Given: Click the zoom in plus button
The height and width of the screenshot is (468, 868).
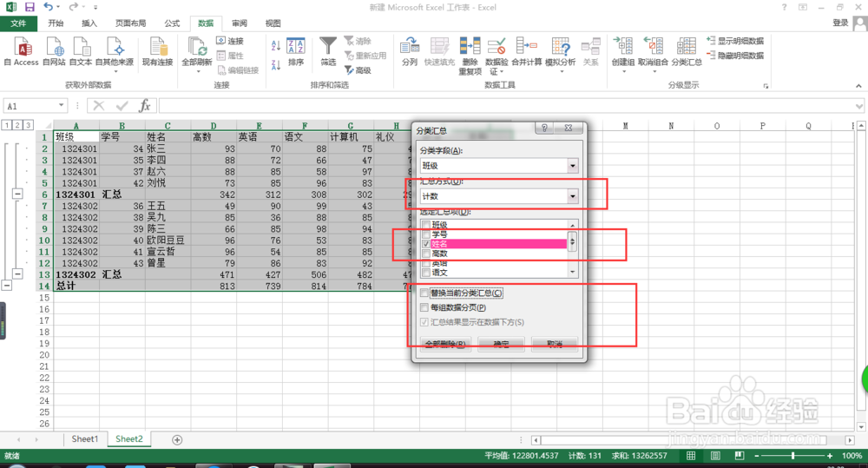Looking at the screenshot, I should point(829,456).
